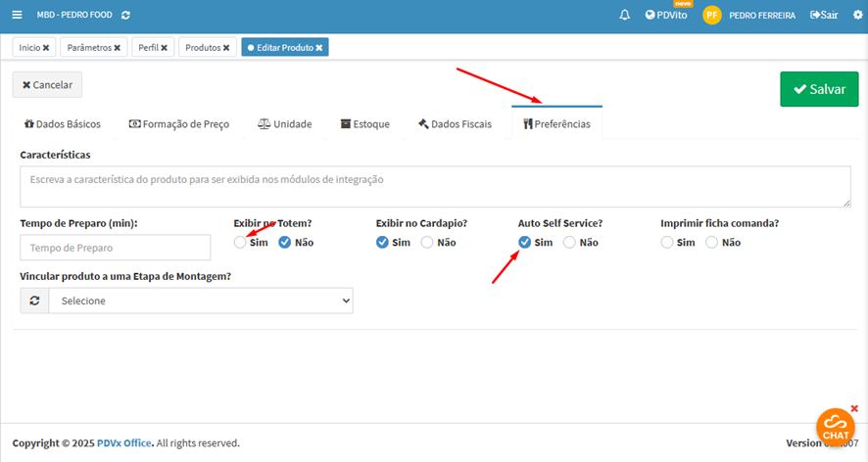Click the green Salvar button
The image size is (868, 462).
click(x=818, y=88)
